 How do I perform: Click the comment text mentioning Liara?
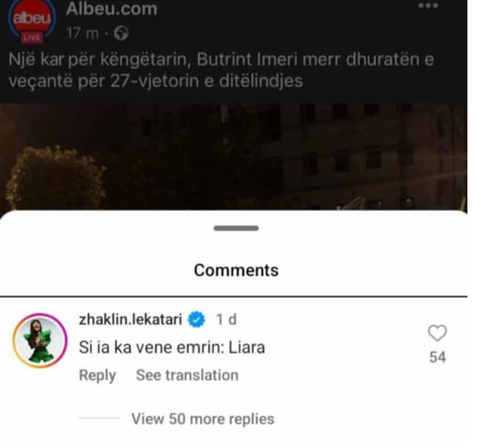(x=172, y=348)
